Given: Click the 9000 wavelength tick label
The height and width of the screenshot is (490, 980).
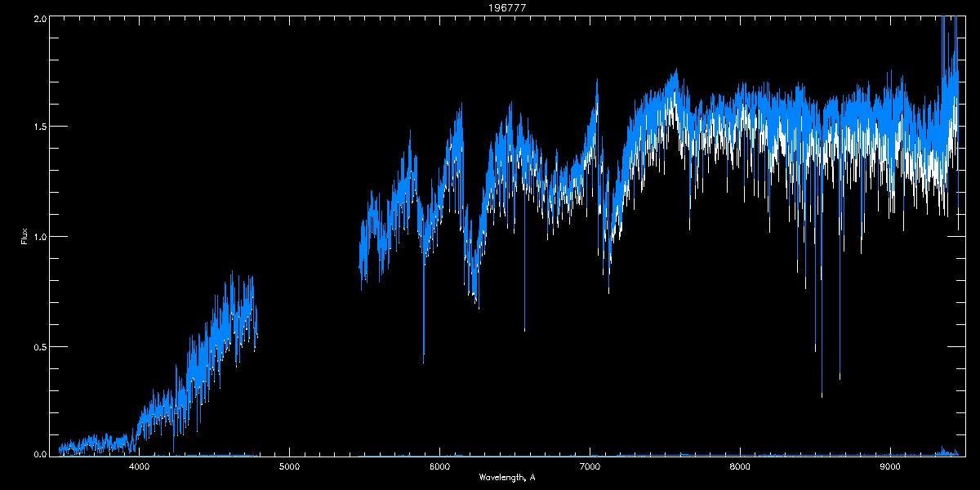Looking at the screenshot, I should pyautogui.click(x=890, y=466).
